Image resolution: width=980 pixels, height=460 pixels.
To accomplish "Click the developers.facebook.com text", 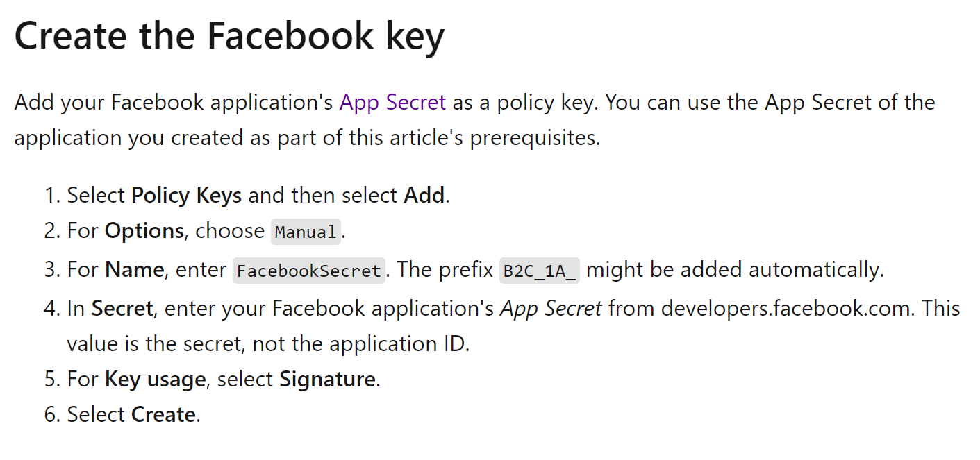I will [785, 309].
